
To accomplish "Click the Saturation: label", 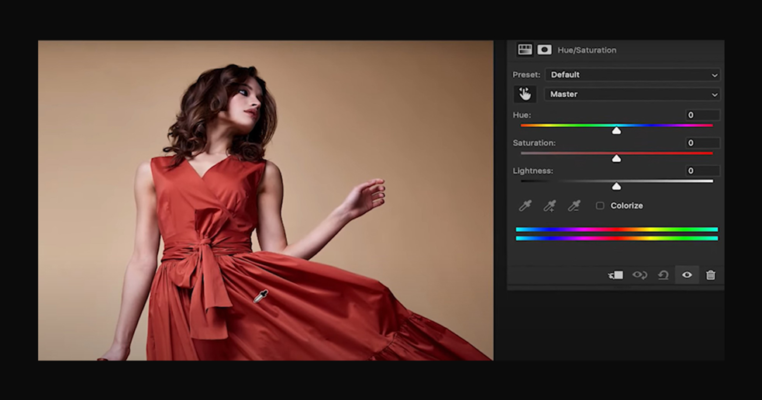I will tap(534, 143).
